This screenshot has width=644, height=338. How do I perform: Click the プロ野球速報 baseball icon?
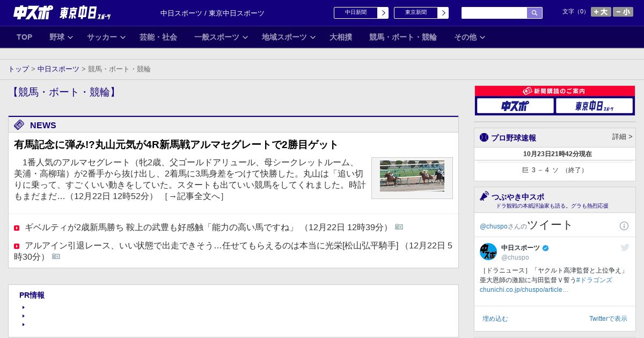[x=484, y=137]
